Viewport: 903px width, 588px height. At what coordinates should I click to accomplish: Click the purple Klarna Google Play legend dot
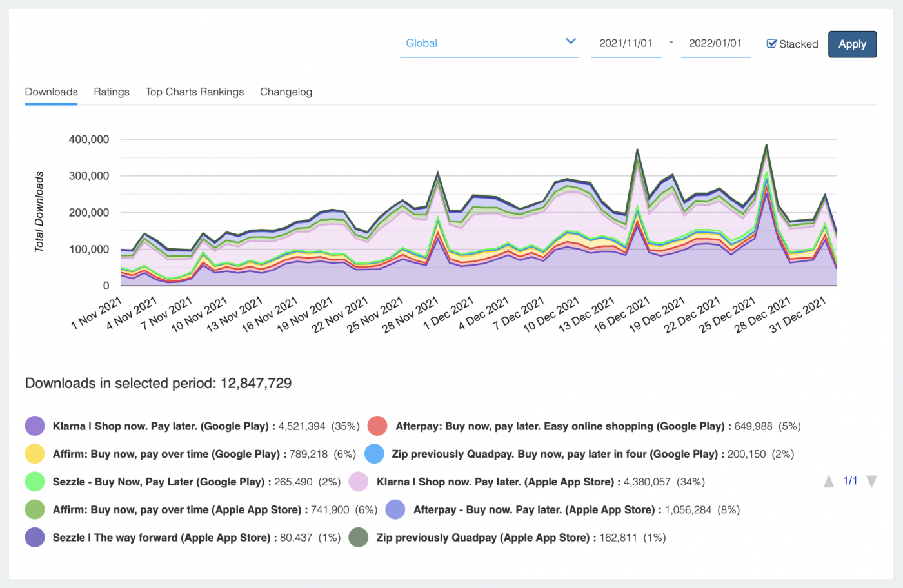pyautogui.click(x=35, y=426)
